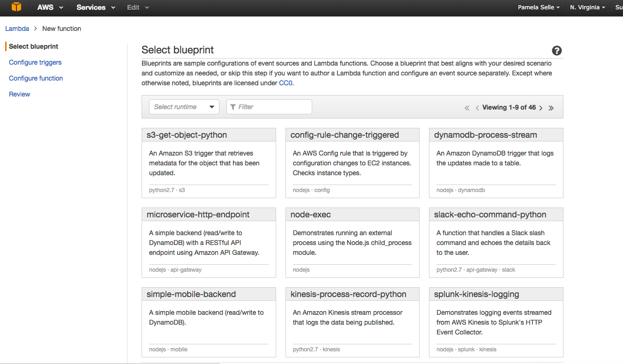Pick the slack-echo-command-python blueprint
The image size is (623, 364).
pos(496,242)
